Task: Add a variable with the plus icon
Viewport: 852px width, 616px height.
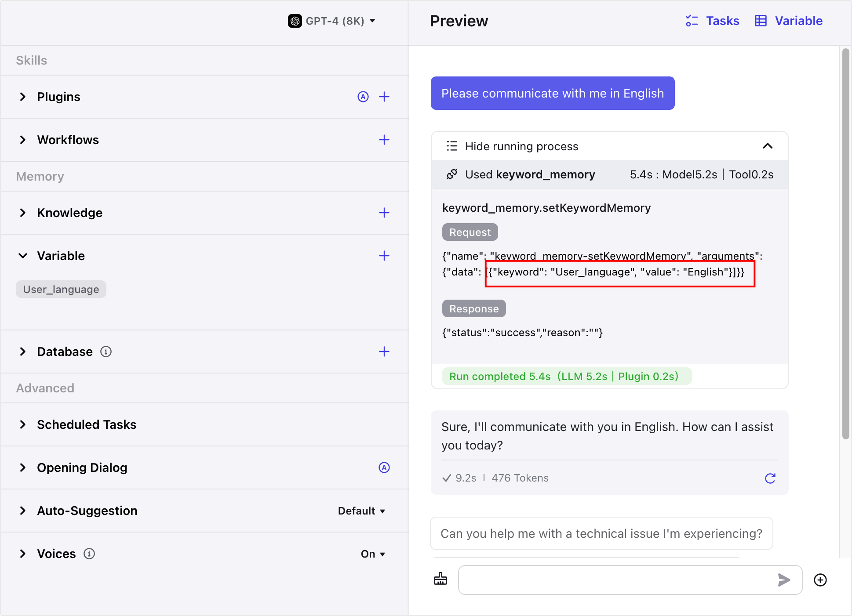Action: click(x=384, y=256)
